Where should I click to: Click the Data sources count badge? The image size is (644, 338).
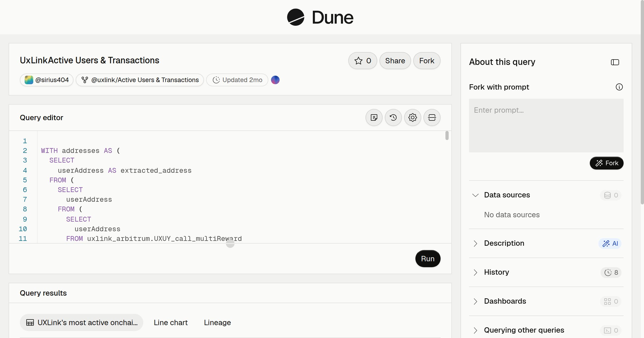[611, 195]
